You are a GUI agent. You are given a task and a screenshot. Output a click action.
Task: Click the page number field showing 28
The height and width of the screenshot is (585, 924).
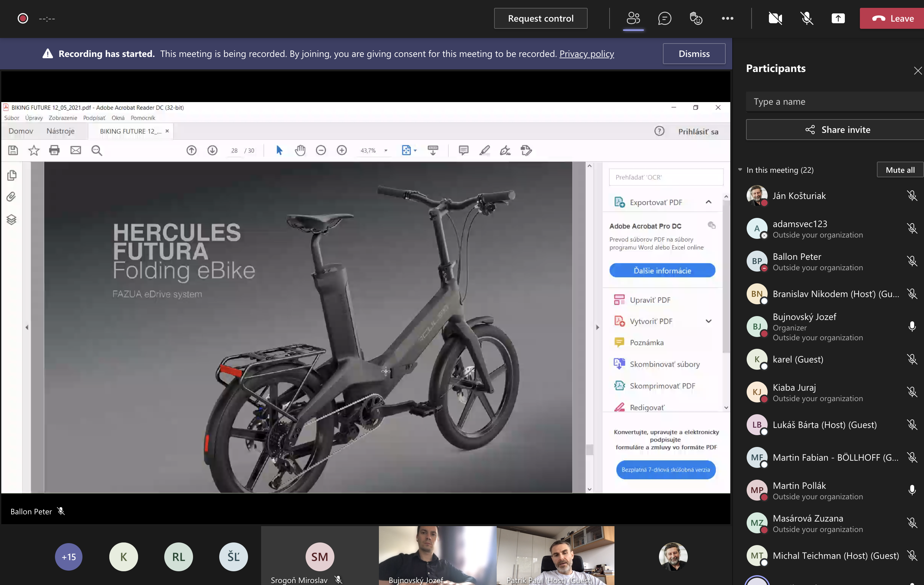pos(234,151)
